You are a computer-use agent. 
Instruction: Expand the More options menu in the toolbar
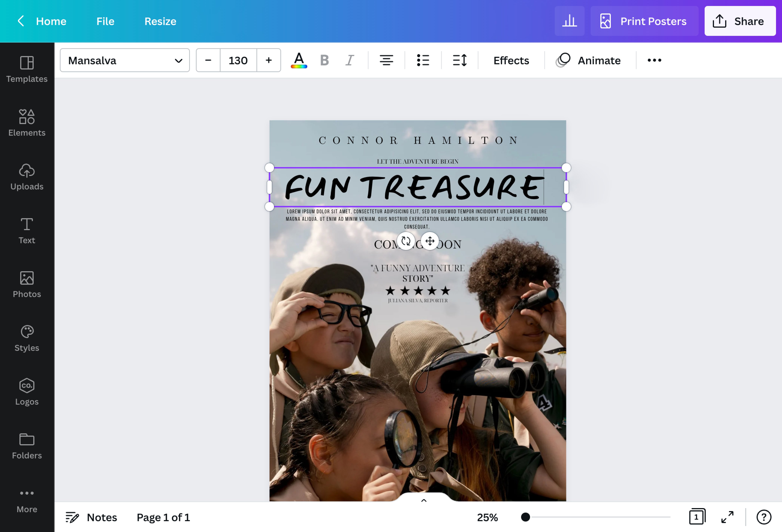654,60
